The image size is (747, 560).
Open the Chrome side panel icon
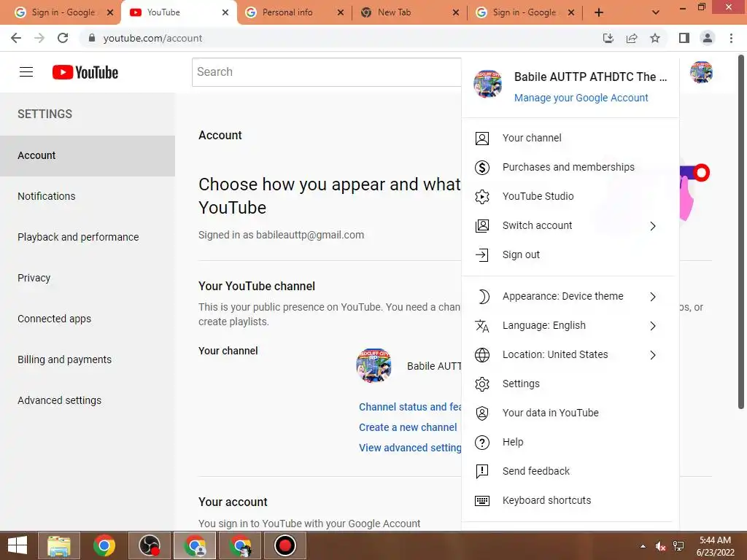pos(684,38)
